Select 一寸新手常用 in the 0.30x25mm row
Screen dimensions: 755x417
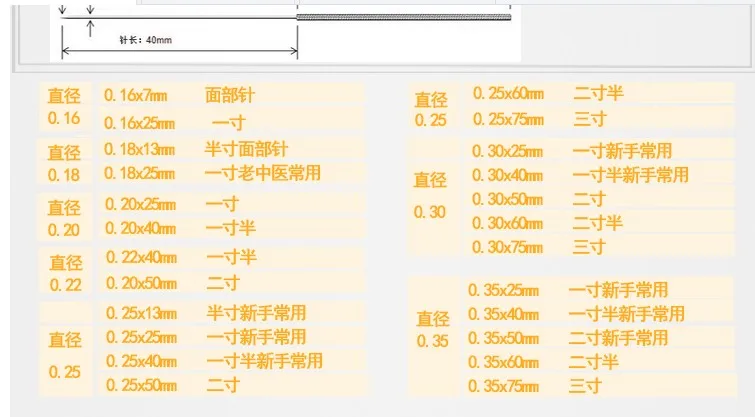tap(622, 151)
